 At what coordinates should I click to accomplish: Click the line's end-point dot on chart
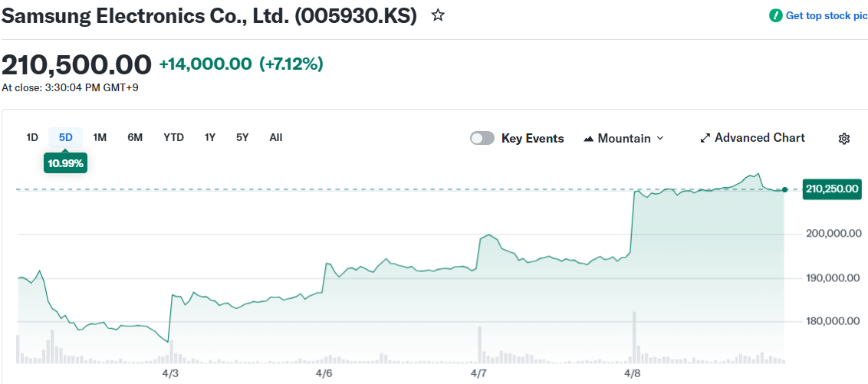(x=784, y=190)
